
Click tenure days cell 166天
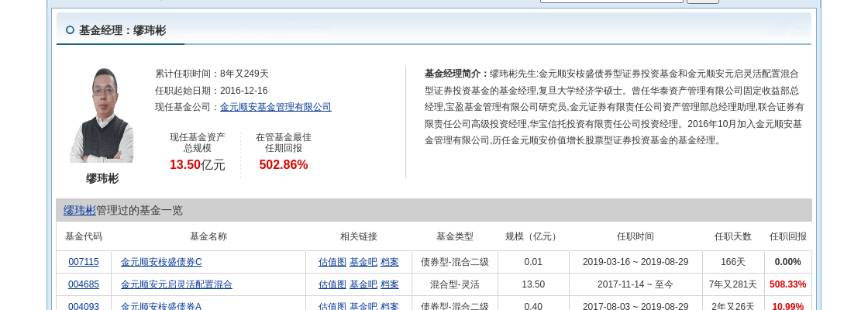[x=733, y=262]
